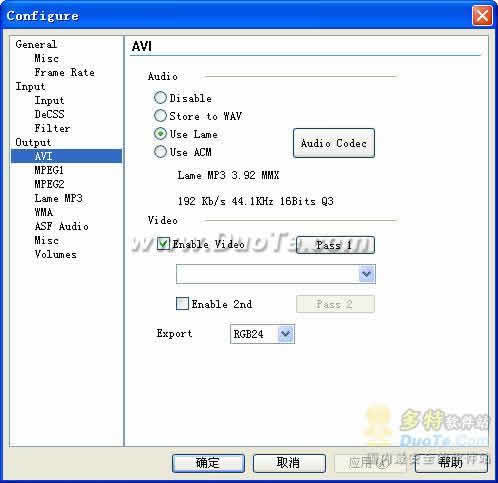Open Misc under Output
This screenshot has height=483, width=498.
[47, 240]
